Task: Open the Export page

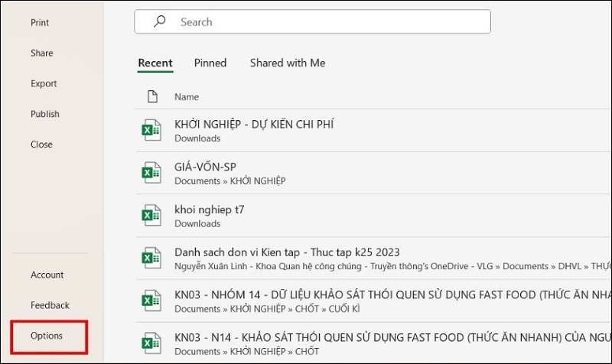Action: point(44,84)
